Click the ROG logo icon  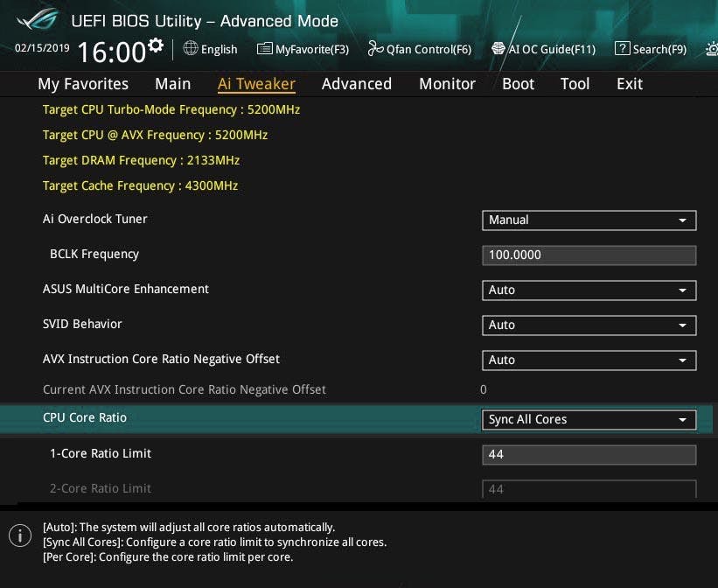pyautogui.click(x=38, y=19)
